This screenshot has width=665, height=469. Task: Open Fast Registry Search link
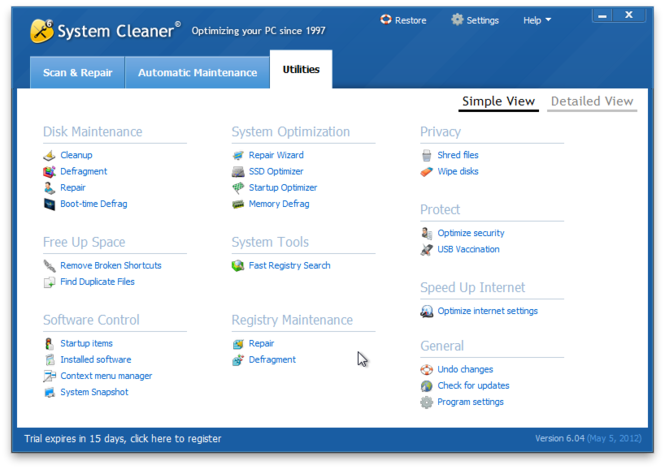tap(290, 265)
